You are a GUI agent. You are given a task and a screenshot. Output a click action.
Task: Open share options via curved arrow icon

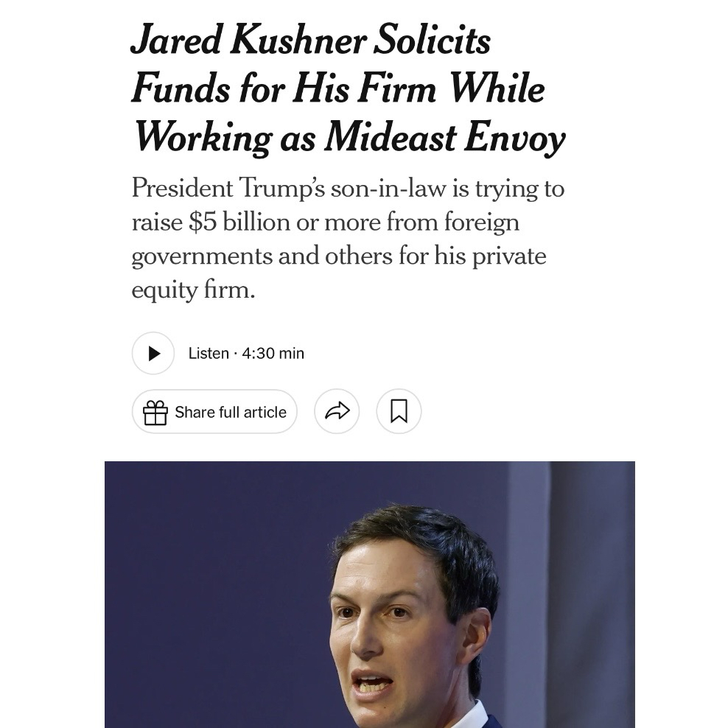(337, 411)
